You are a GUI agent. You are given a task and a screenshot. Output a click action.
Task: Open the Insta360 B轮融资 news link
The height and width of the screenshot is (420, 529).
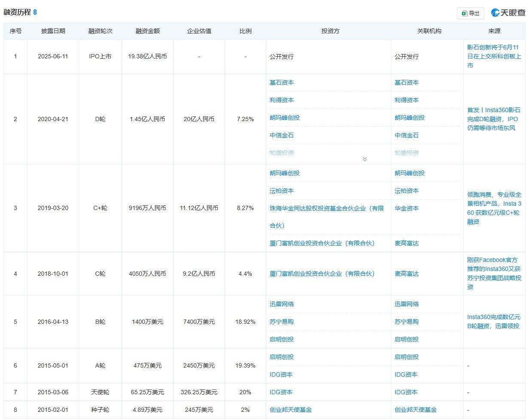click(493, 321)
